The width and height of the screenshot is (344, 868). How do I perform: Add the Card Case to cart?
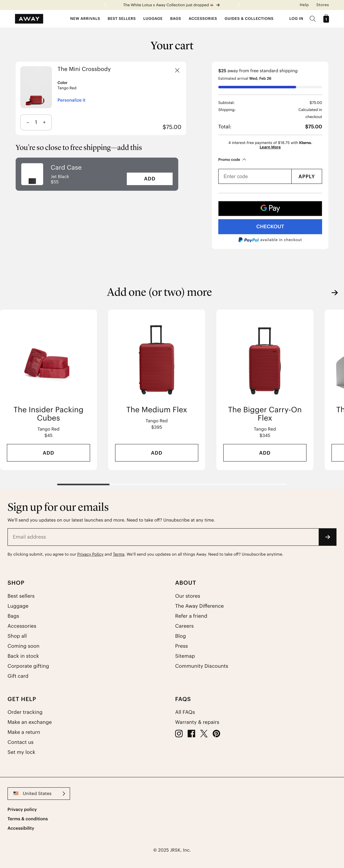149,179
